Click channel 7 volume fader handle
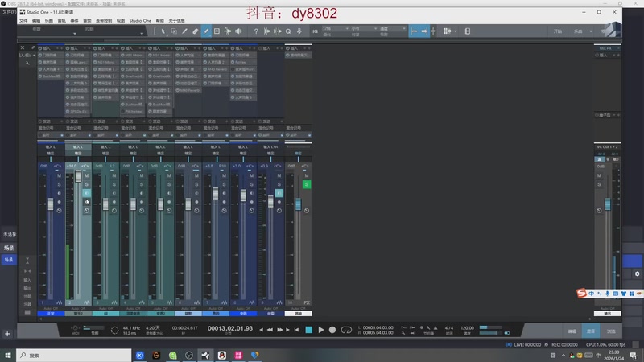644x362 pixels. (216, 193)
